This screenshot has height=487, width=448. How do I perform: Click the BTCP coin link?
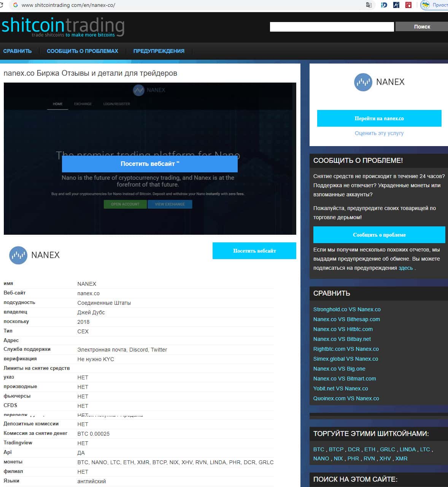(336, 449)
